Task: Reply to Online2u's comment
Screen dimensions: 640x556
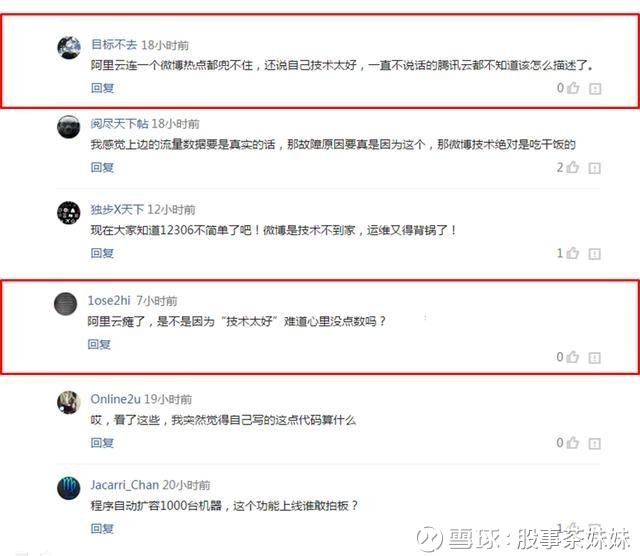Action: point(102,443)
